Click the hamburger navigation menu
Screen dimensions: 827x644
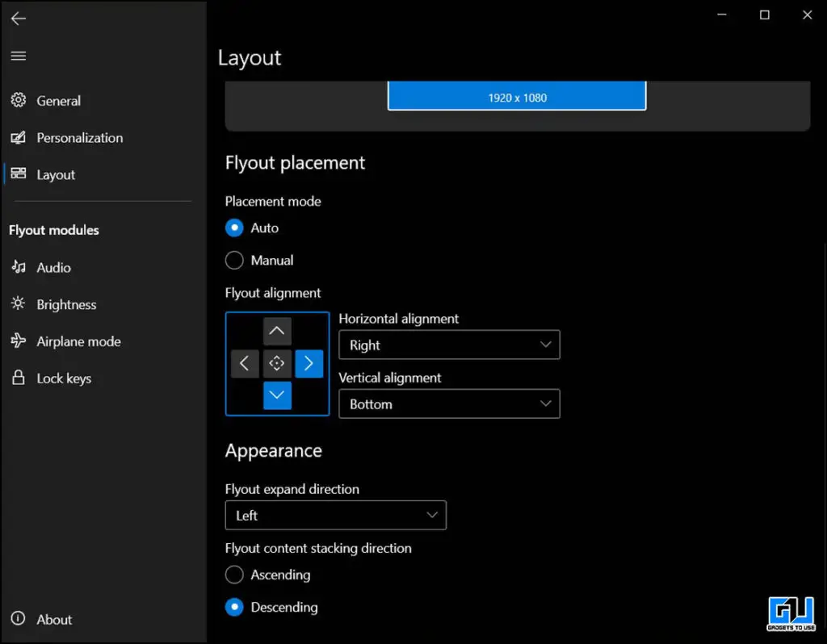[18, 56]
